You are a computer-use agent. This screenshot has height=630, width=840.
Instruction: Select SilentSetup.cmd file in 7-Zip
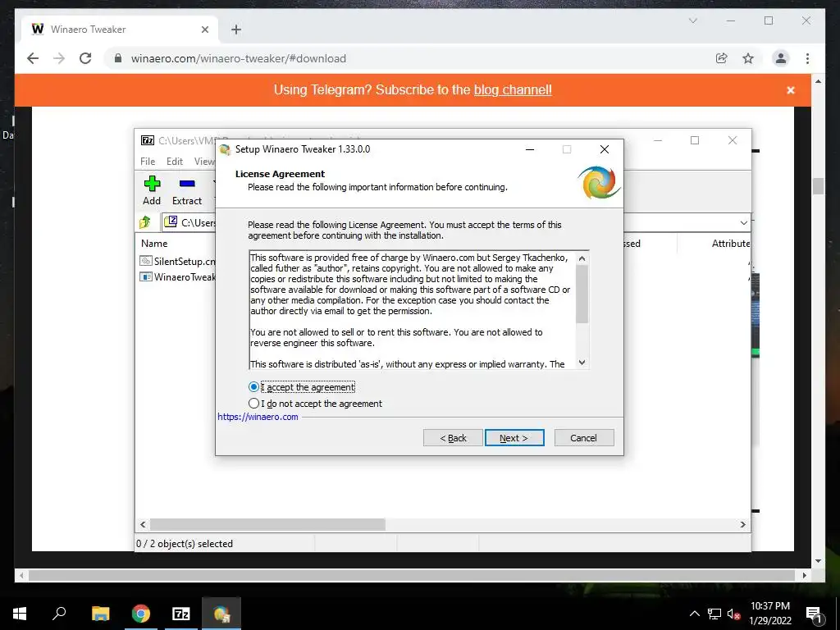pyautogui.click(x=178, y=261)
